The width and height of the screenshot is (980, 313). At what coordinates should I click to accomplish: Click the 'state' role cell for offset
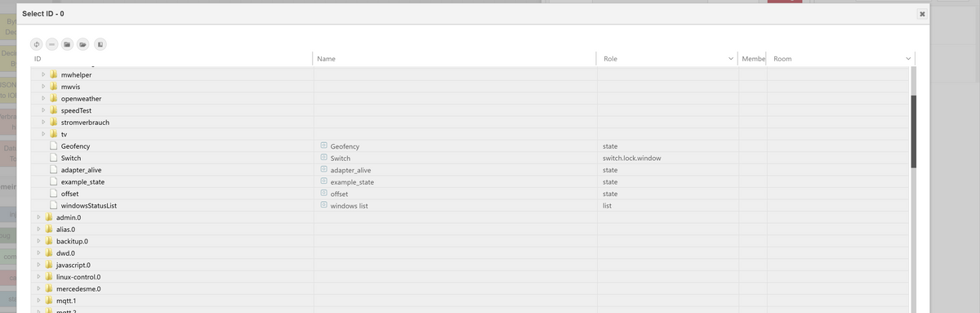click(610, 194)
